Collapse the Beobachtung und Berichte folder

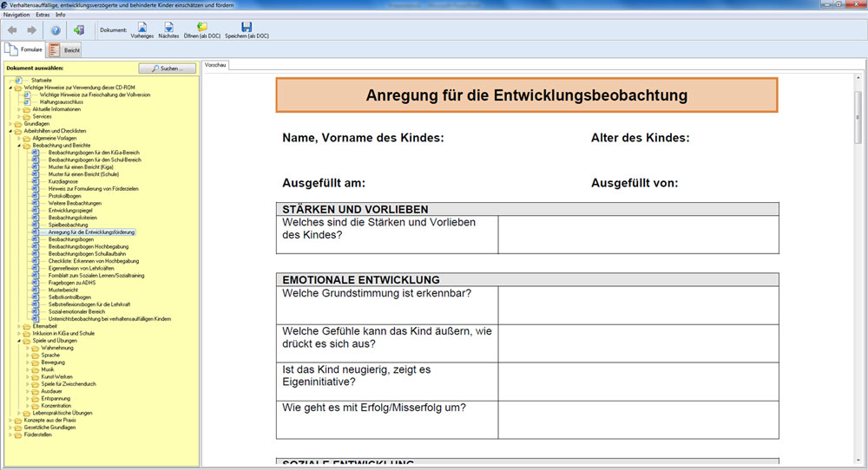18,146
